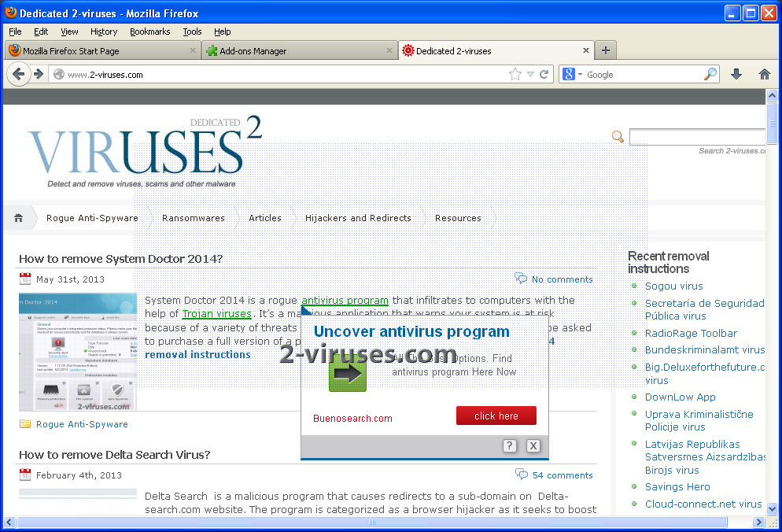Reload the page using the refresh icon
Screen dimensions: 782x532
point(544,74)
